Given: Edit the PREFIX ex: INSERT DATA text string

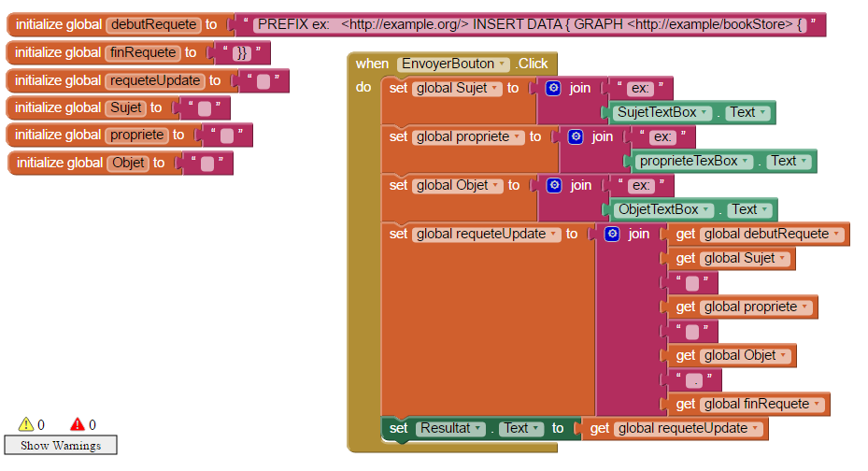Looking at the screenshot, I should point(529,24).
